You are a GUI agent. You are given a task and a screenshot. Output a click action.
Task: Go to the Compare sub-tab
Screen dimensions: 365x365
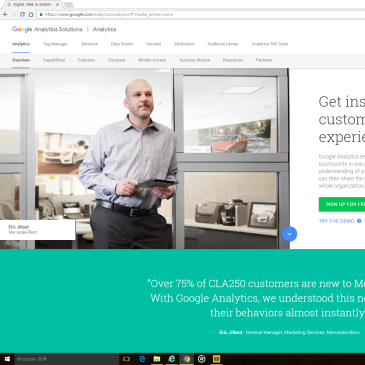coord(117,60)
